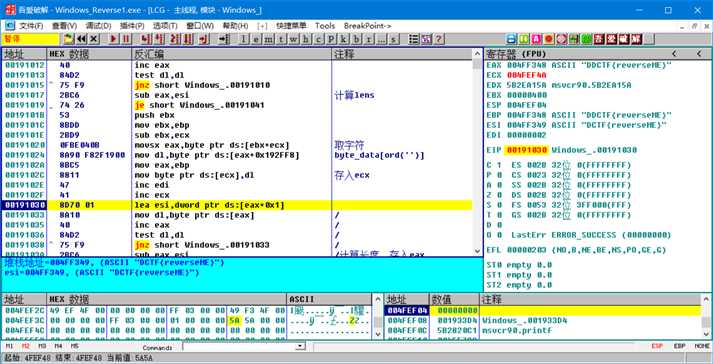
Task: Open the 调试(D) menu
Action: click(98, 26)
